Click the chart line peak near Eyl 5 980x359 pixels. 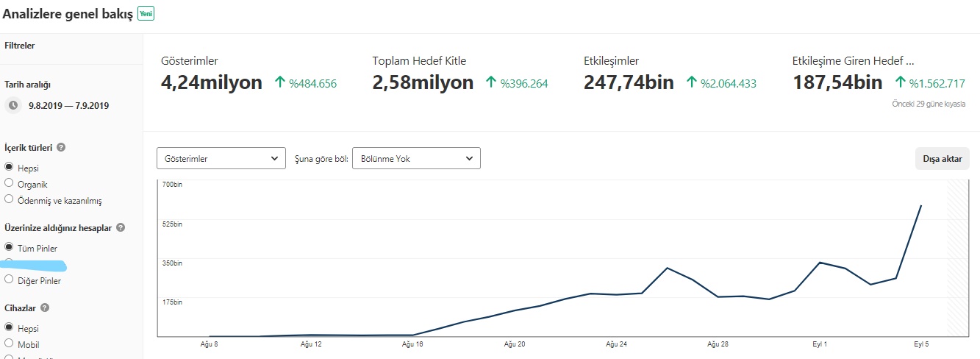tap(921, 206)
